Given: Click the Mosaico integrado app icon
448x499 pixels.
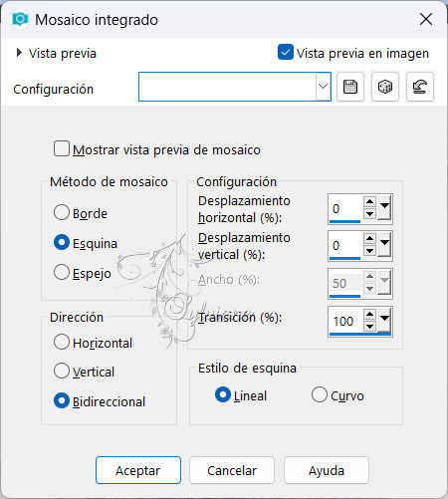Looking at the screenshot, I should pyautogui.click(x=20, y=19).
